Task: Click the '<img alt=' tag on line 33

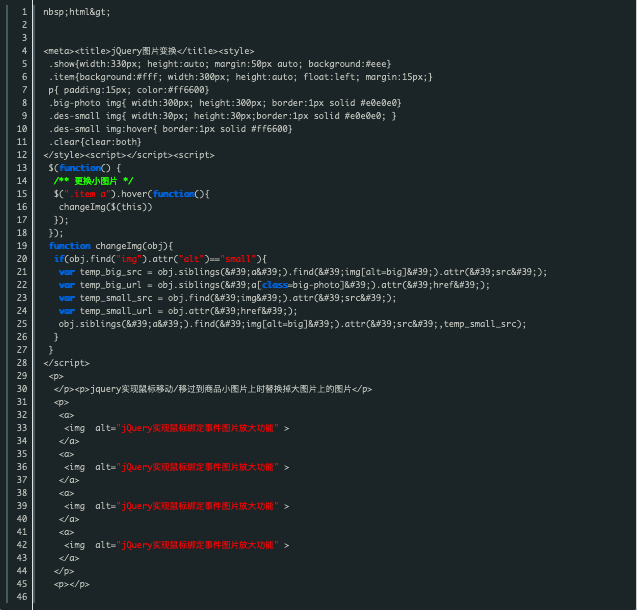Action: click(x=177, y=428)
